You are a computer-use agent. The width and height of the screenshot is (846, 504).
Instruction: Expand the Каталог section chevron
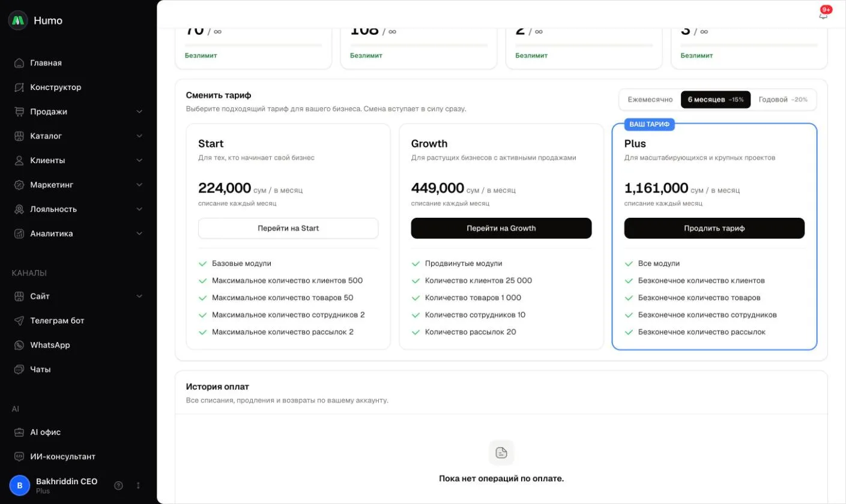[139, 136]
